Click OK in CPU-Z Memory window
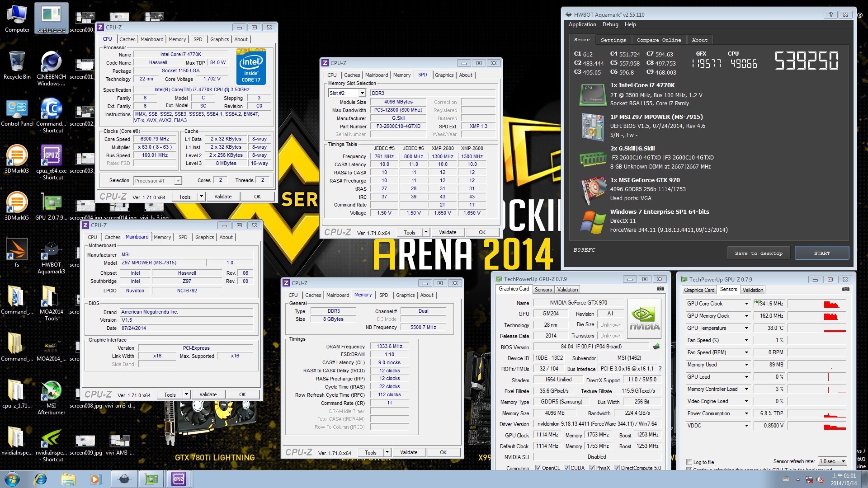The width and height of the screenshot is (868, 488). (x=443, y=452)
